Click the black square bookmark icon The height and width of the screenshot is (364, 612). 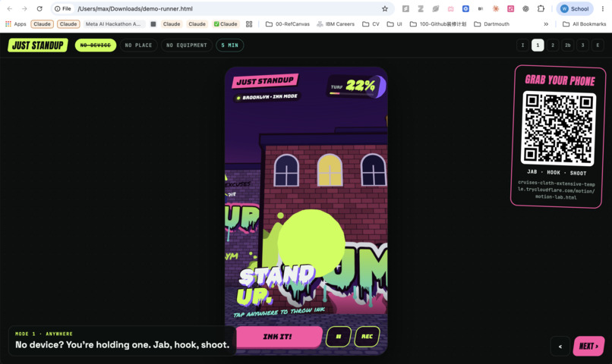153,24
